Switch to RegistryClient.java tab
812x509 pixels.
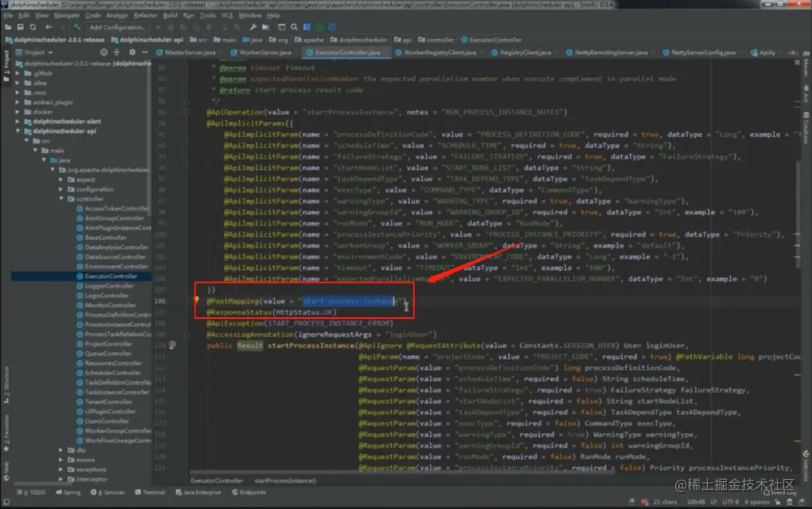(x=522, y=53)
